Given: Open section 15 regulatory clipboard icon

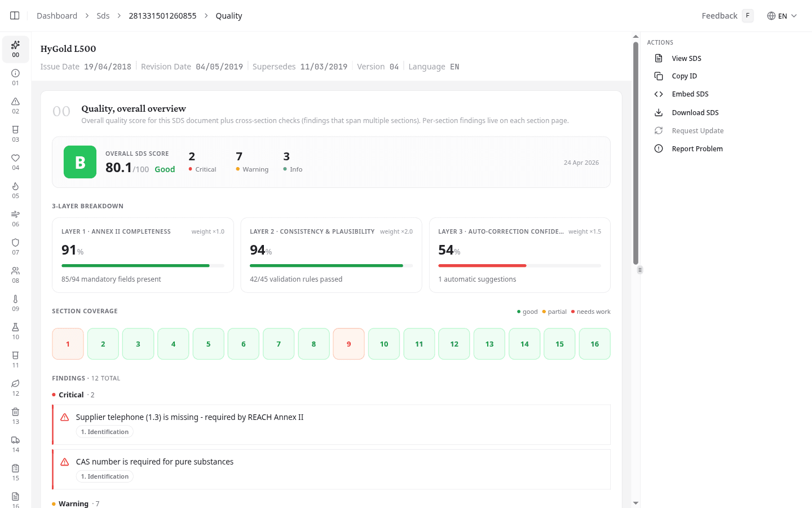Looking at the screenshot, I should point(16,468).
